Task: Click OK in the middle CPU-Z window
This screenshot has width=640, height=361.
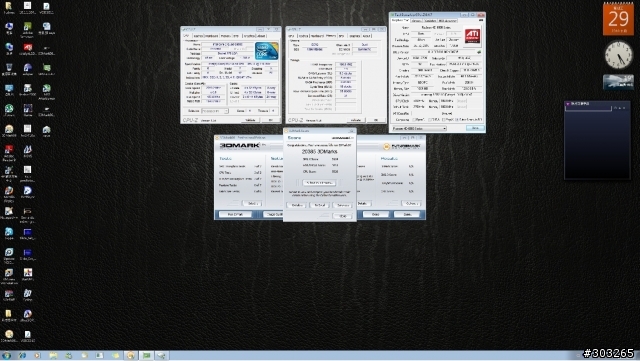Action: click(376, 120)
